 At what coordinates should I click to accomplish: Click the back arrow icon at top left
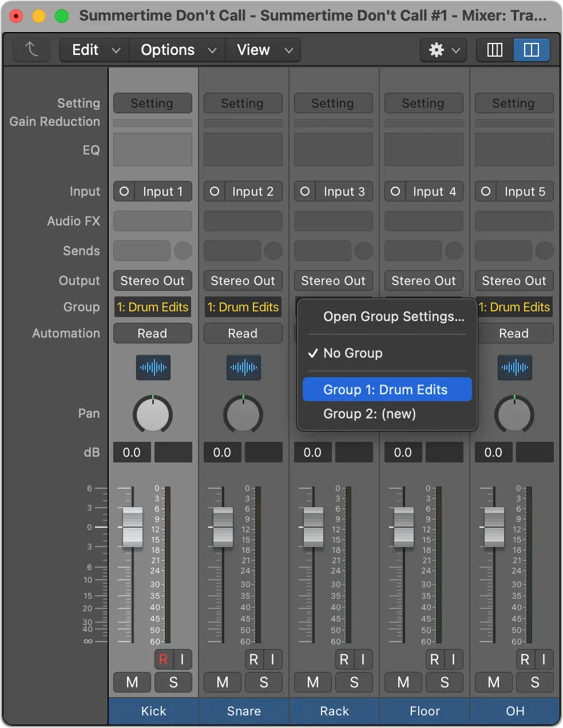point(31,50)
